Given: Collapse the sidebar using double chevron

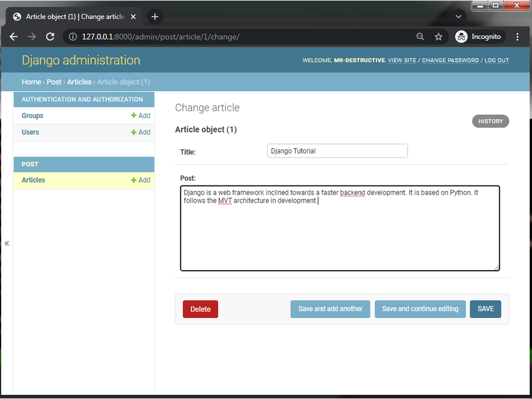Looking at the screenshot, I should click(x=7, y=243).
